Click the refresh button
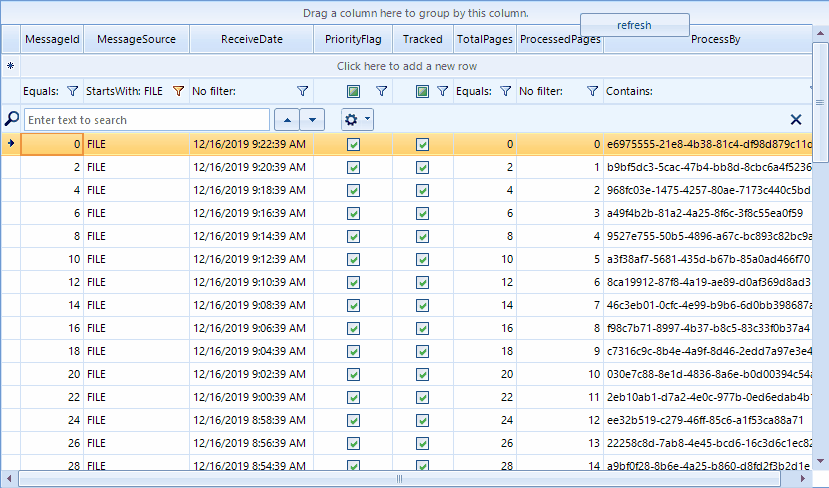This screenshot has height=488, width=829. [x=634, y=25]
